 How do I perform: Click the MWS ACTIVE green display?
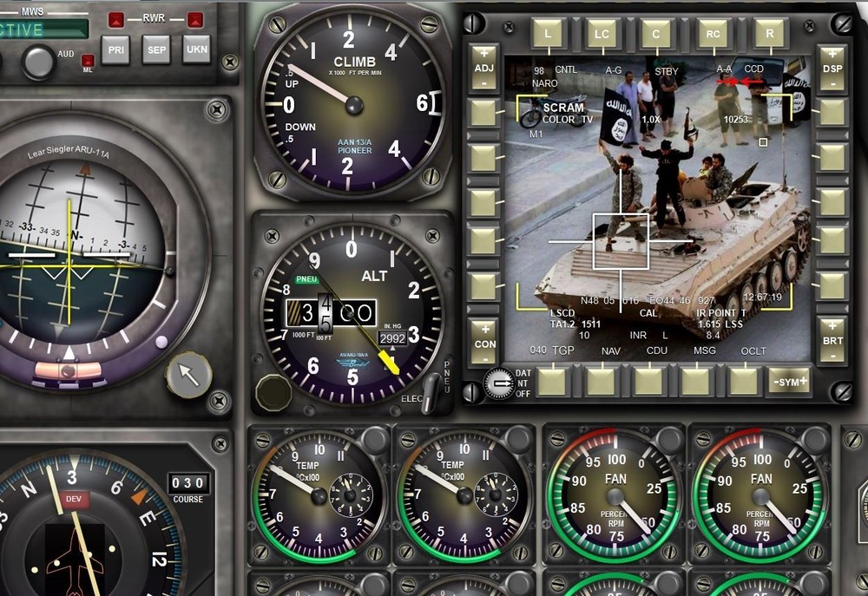(43, 29)
